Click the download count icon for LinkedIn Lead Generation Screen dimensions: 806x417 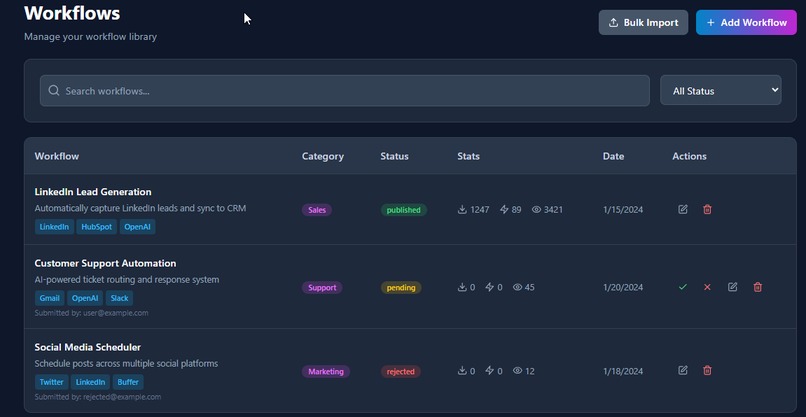462,209
